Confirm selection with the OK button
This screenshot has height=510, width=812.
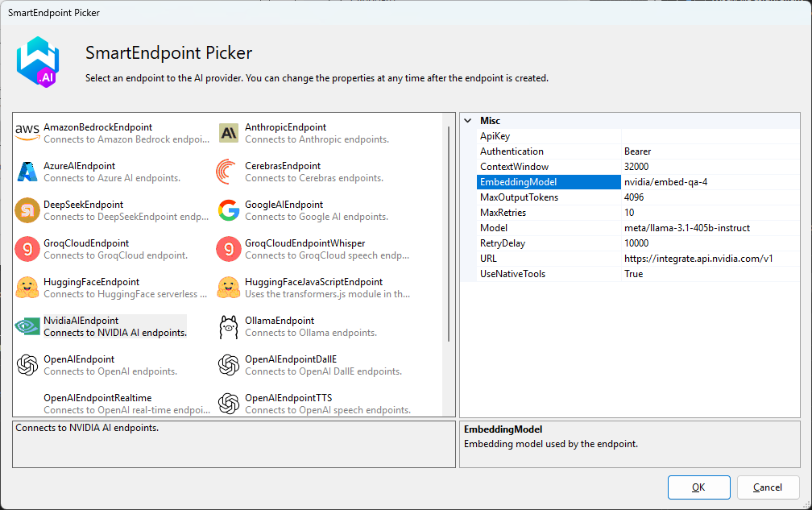click(x=698, y=487)
